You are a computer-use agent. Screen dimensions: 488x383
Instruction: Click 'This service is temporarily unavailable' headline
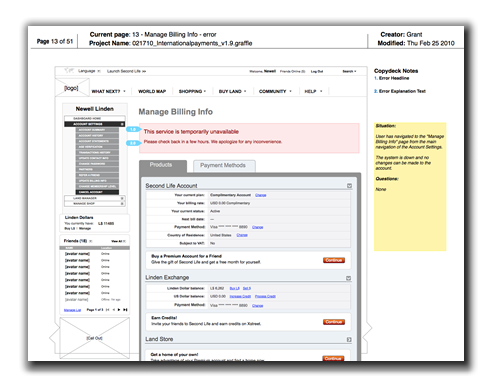[191, 131]
